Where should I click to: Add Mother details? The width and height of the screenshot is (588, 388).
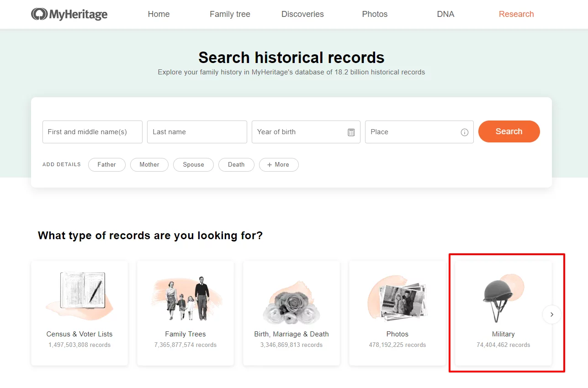[149, 165]
